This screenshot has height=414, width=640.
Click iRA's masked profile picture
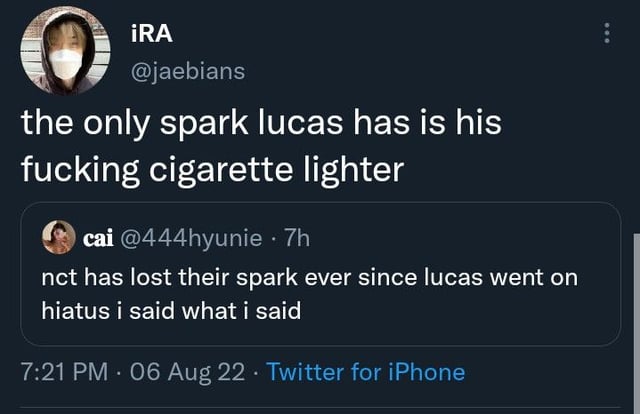(65, 51)
